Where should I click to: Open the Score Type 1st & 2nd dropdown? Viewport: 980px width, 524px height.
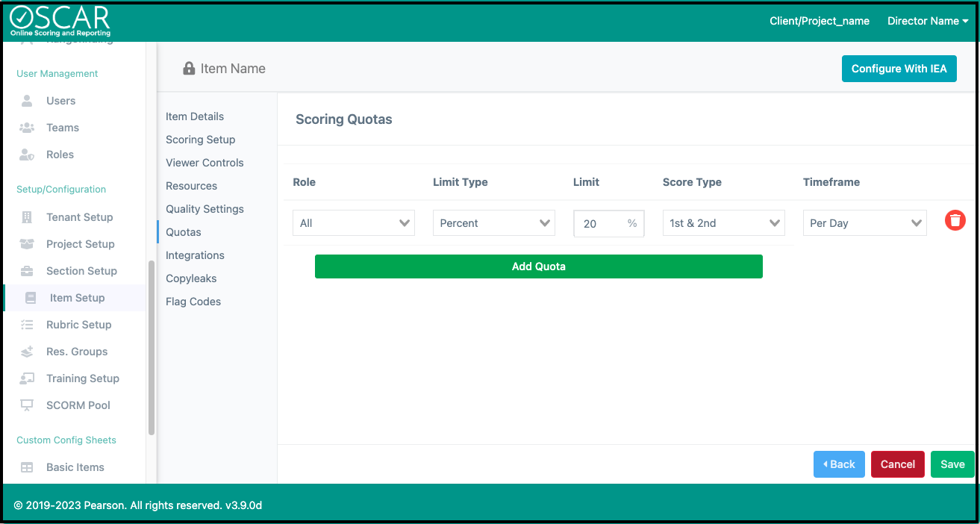coord(722,223)
